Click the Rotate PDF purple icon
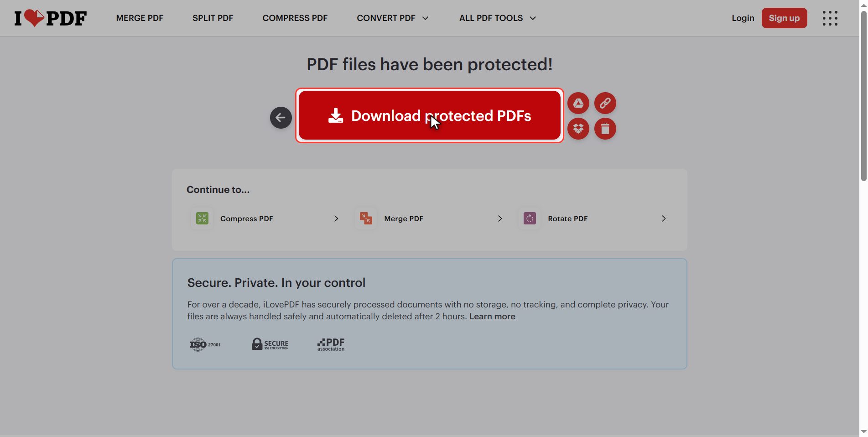The width and height of the screenshot is (868, 437). tap(530, 218)
